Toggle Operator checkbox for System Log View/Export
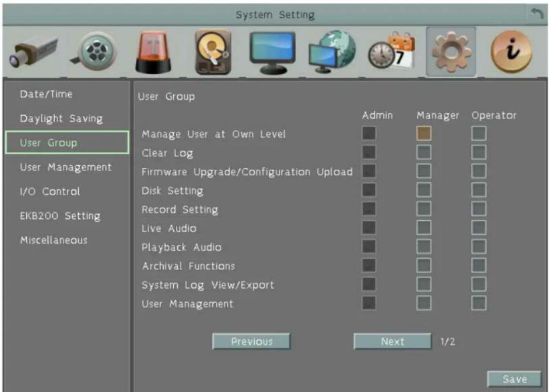 (479, 284)
